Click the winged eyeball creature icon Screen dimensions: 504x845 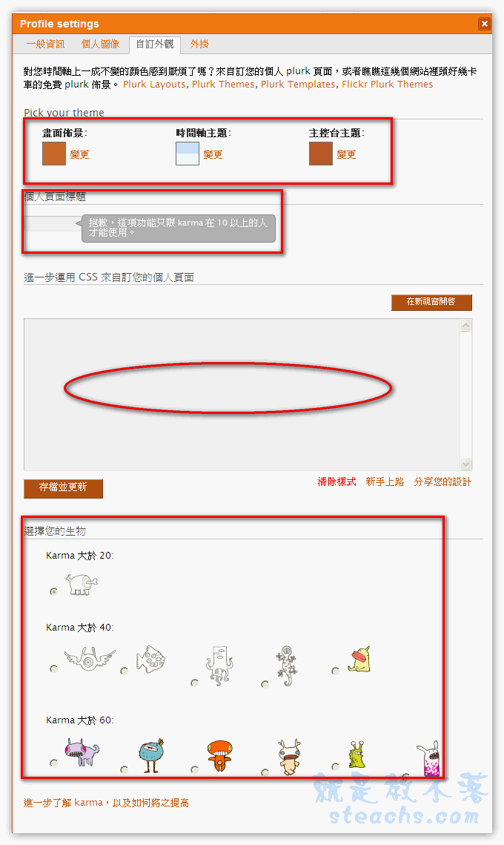[x=90, y=659]
